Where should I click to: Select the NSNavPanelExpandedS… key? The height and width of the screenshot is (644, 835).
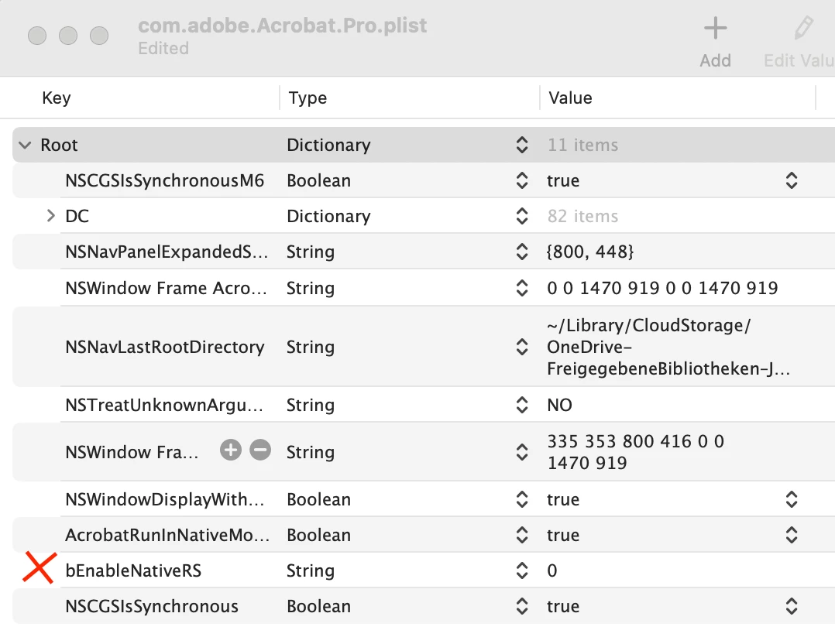pyautogui.click(x=166, y=252)
